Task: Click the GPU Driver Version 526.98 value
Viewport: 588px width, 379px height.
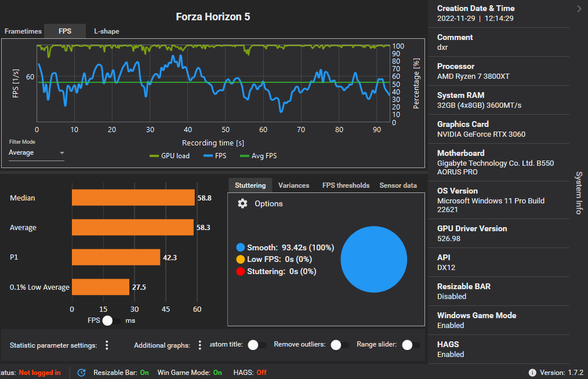Action: [448, 238]
